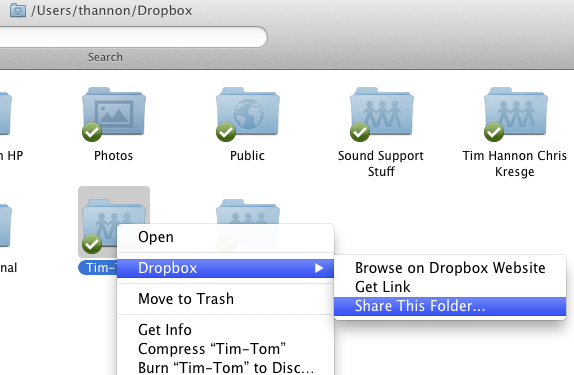Screen dimensions: 574x375
Task: Choose Open from the context menu
Action: pyautogui.click(x=226, y=237)
